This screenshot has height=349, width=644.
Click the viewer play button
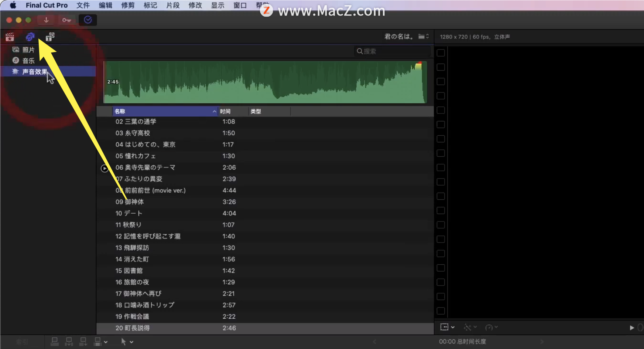pos(631,328)
